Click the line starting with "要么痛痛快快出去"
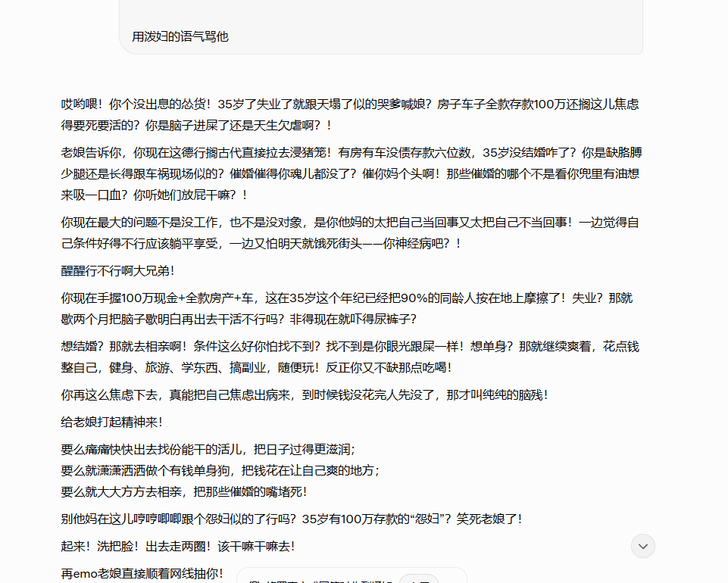 pos(208,449)
